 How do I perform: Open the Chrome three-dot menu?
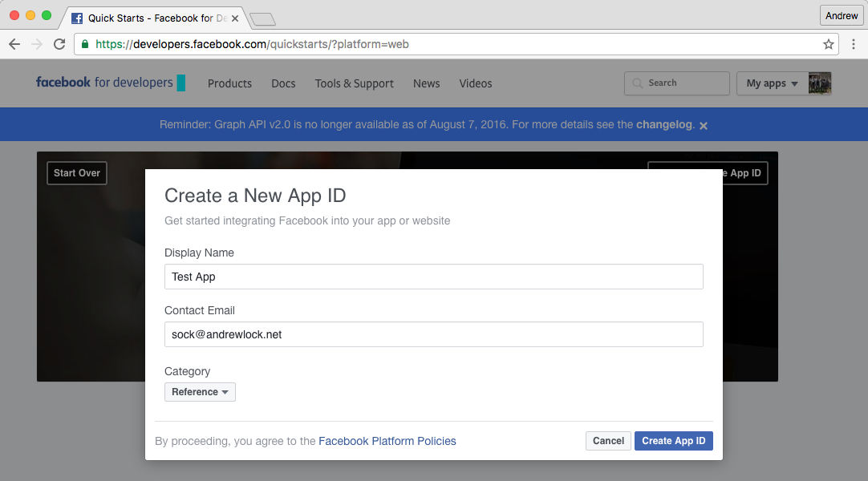pos(853,44)
